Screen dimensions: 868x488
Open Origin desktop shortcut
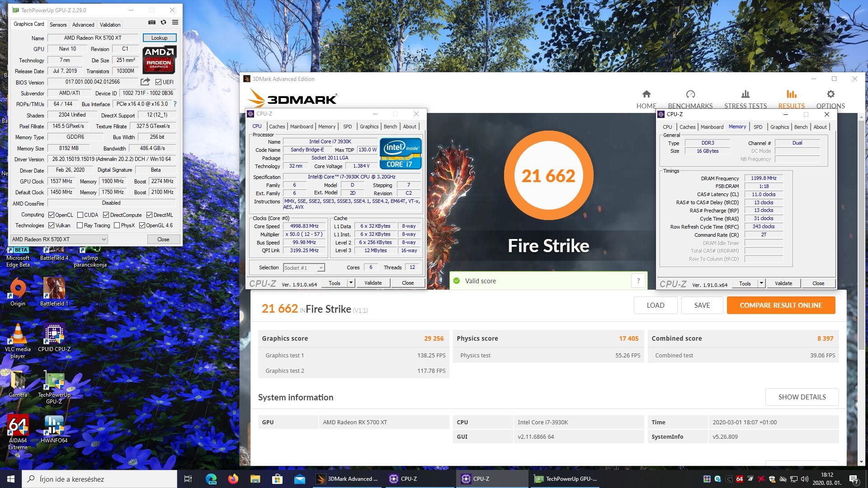18,292
